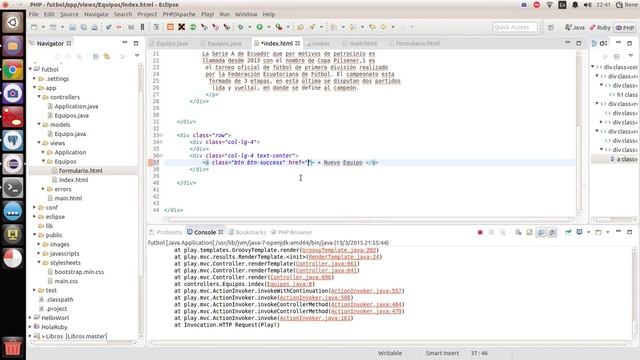Maximize the editor area
The height and width of the screenshot is (360, 640).
coord(579,43)
